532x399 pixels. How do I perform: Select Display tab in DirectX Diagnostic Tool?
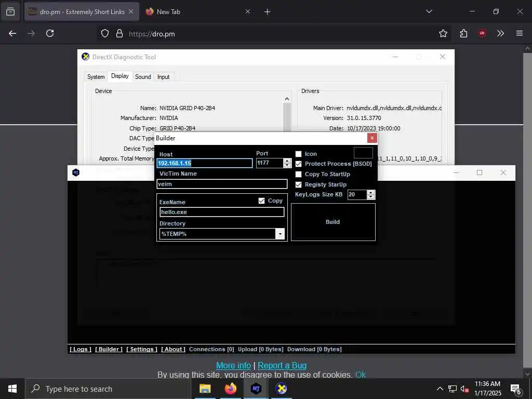click(x=120, y=76)
